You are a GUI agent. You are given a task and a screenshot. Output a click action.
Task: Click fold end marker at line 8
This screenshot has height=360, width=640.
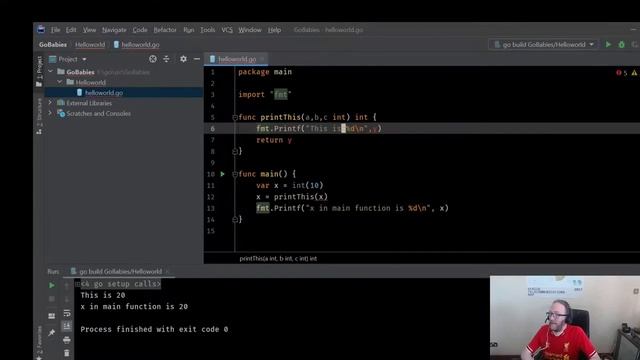click(235, 151)
